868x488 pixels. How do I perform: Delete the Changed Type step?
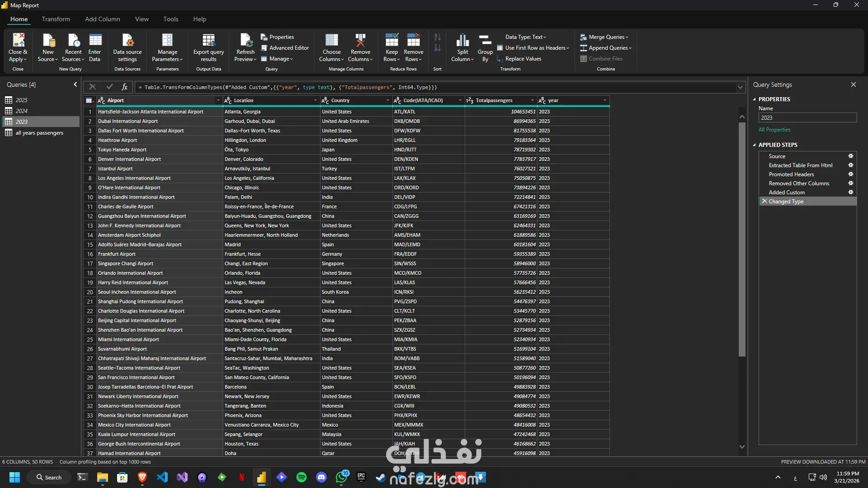[x=764, y=202]
